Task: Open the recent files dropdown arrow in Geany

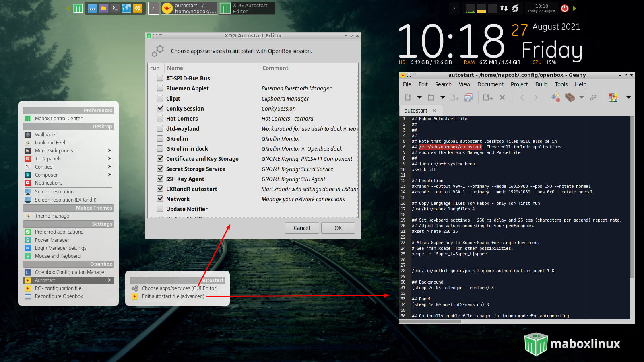Action: (x=442, y=97)
